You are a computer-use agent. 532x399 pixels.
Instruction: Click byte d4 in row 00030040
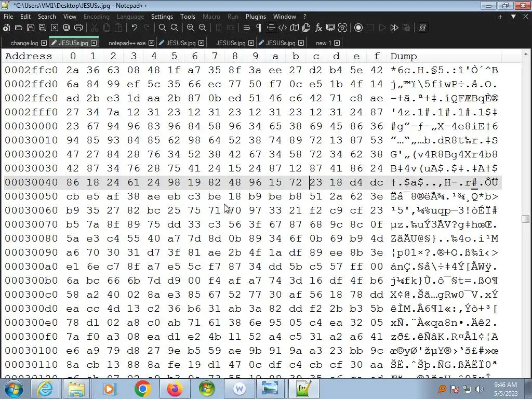tap(356, 182)
